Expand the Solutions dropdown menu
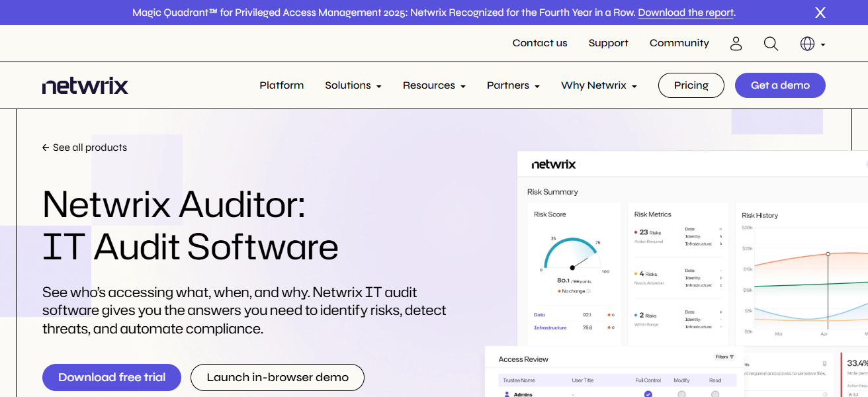 (353, 85)
